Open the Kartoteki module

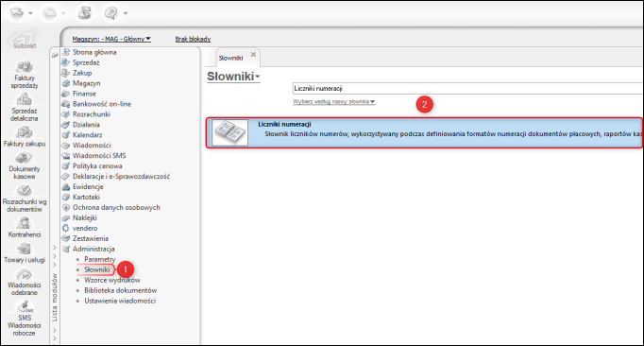tap(86, 197)
